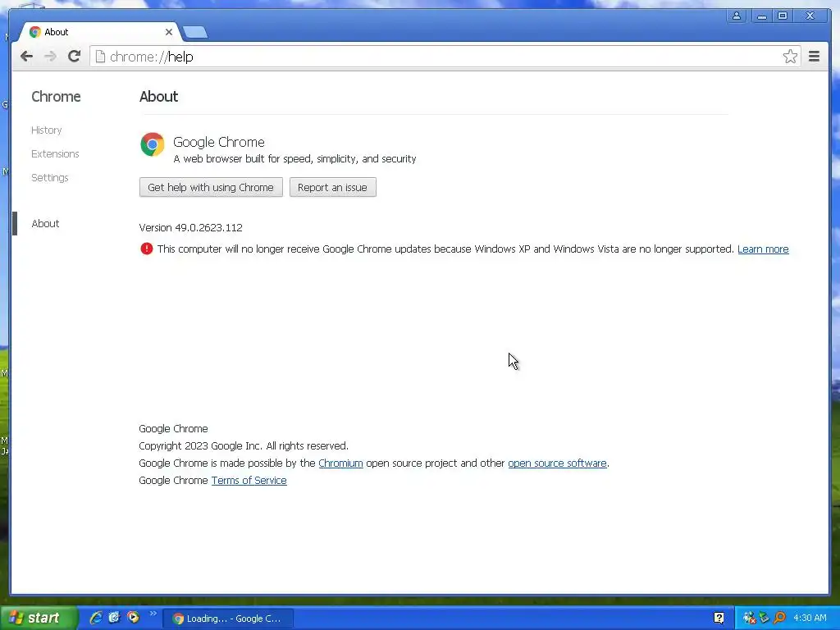Click the forward navigation arrow
840x630 pixels.
(50, 57)
